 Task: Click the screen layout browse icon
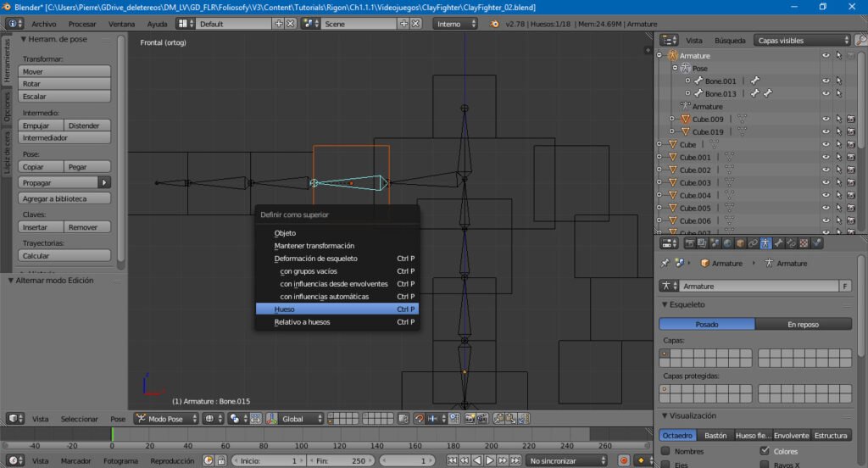coord(186,24)
